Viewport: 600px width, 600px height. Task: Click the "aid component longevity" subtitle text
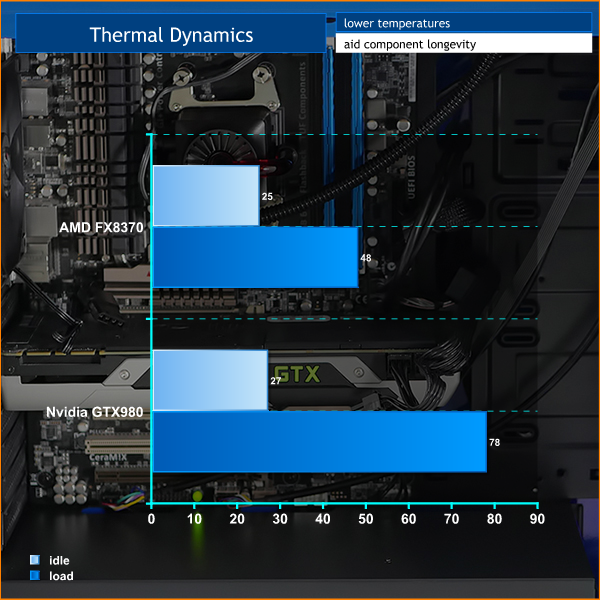(410, 44)
